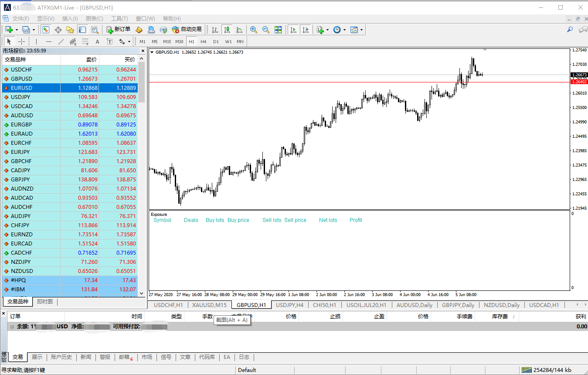
Task: Switch to the USDJPY,H4 chart tab
Action: pyautogui.click(x=290, y=305)
